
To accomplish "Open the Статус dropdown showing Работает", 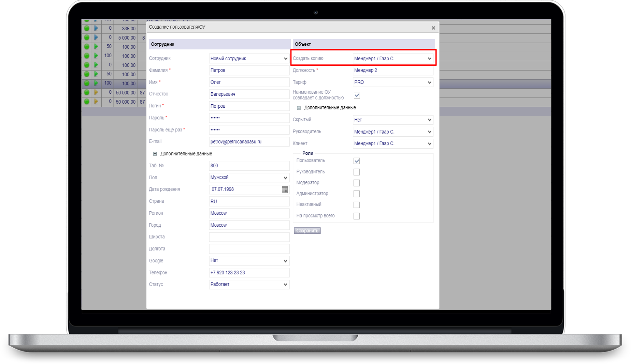I will pyautogui.click(x=249, y=285).
